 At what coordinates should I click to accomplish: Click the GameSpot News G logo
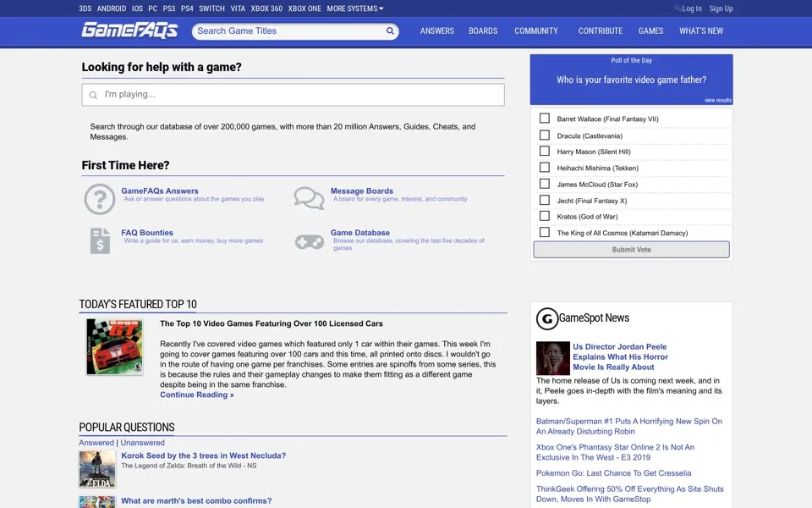(547, 319)
